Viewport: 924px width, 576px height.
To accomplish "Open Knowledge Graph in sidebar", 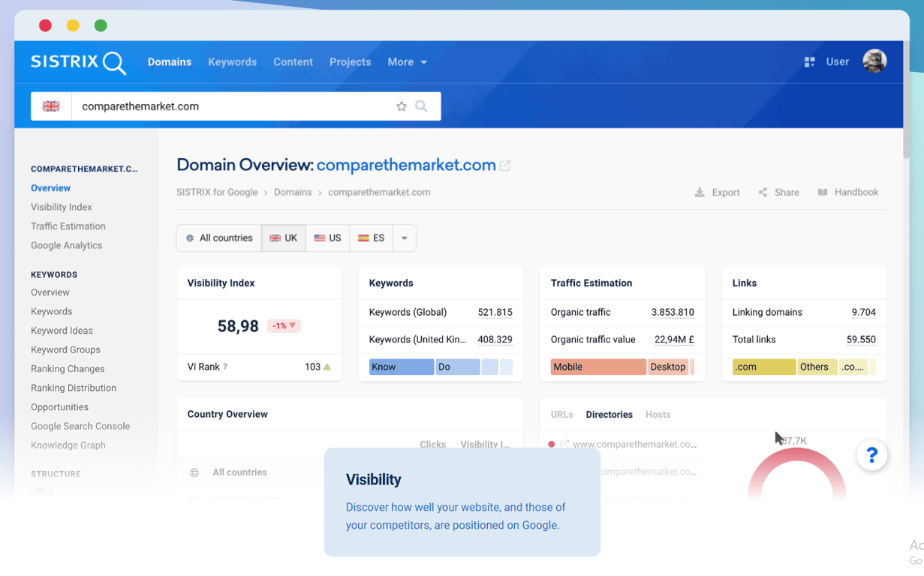I will click(68, 445).
